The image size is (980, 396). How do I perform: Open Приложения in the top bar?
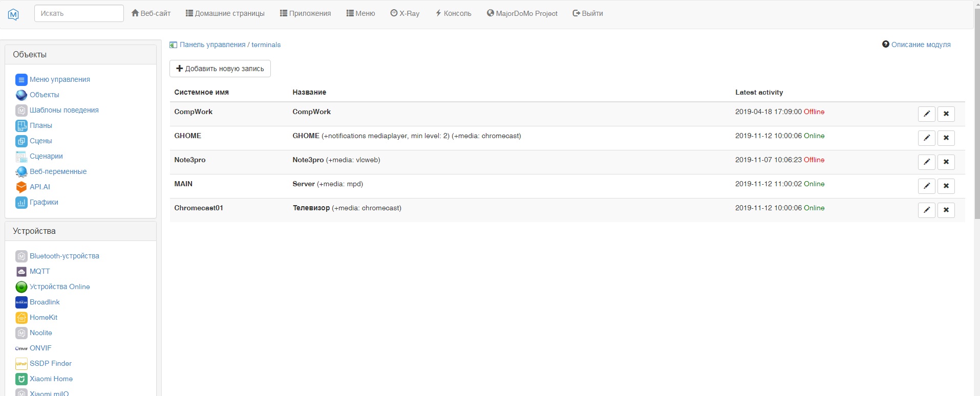coord(306,13)
